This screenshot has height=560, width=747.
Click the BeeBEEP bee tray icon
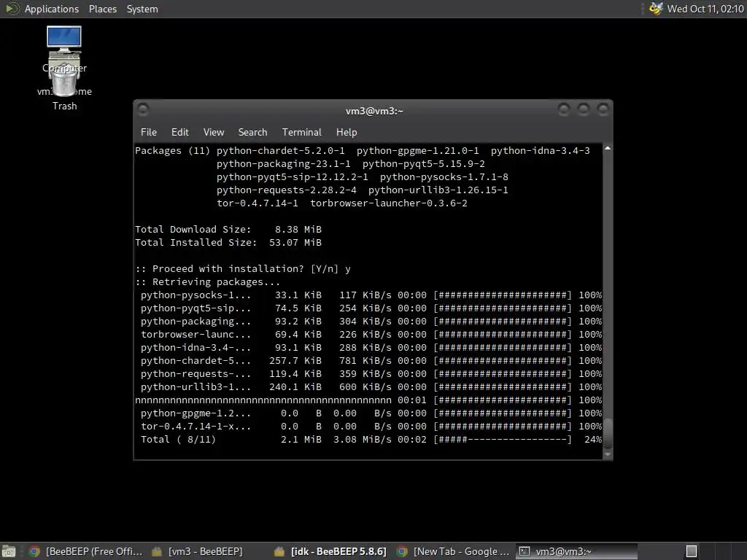[x=656, y=9]
